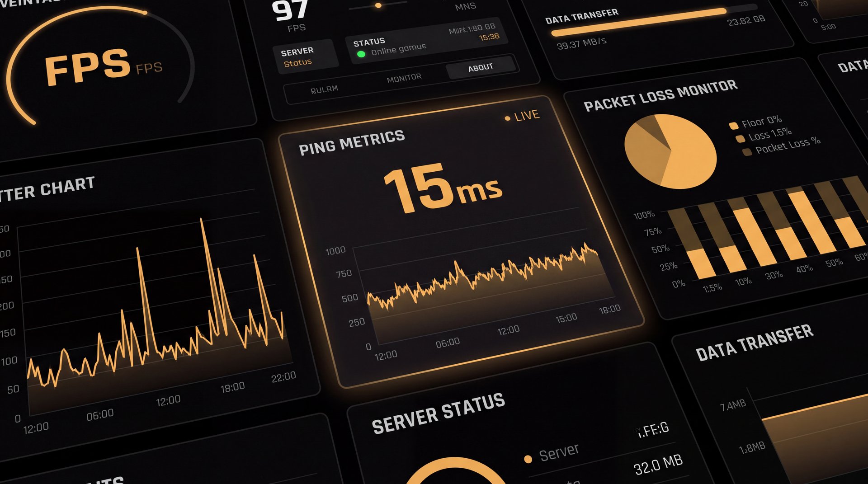Click the 32.0 MB server value
Image resolution: width=868 pixels, height=484 pixels.
pos(658,465)
